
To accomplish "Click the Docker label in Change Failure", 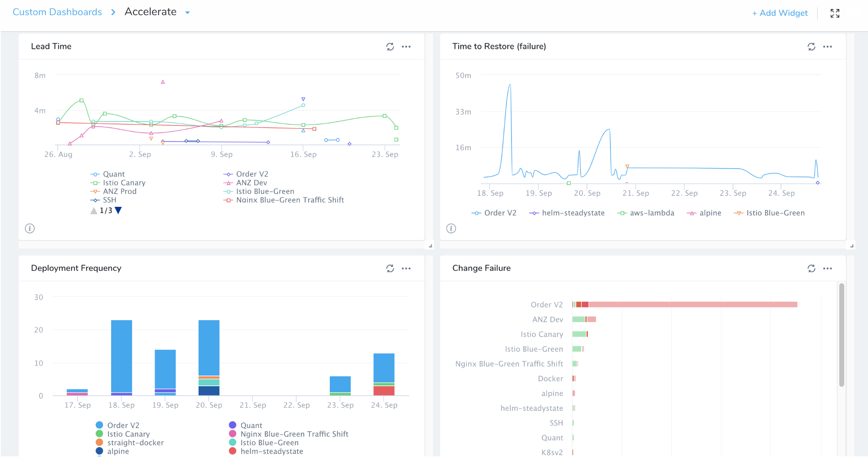I will pos(550,378).
